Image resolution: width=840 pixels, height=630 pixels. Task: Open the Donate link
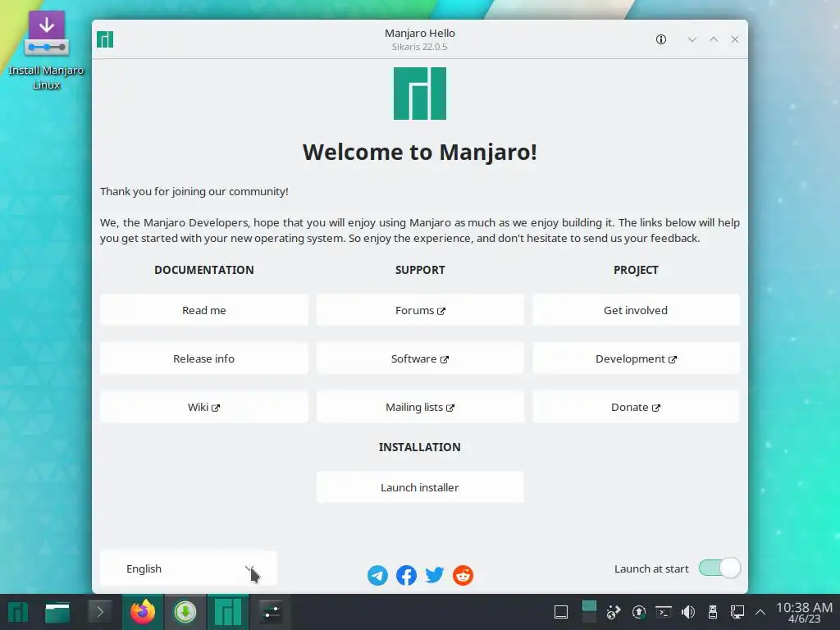[x=636, y=407]
